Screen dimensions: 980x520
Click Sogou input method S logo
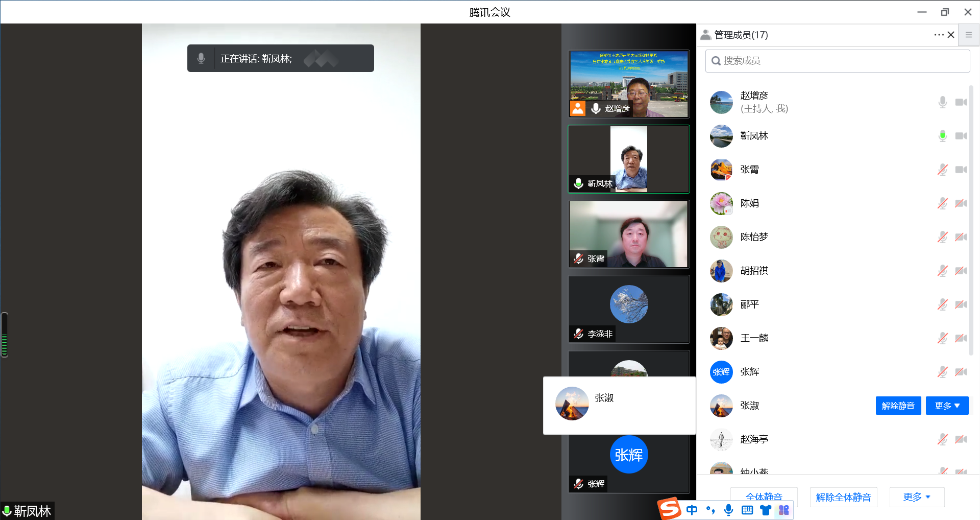pyautogui.click(x=670, y=508)
